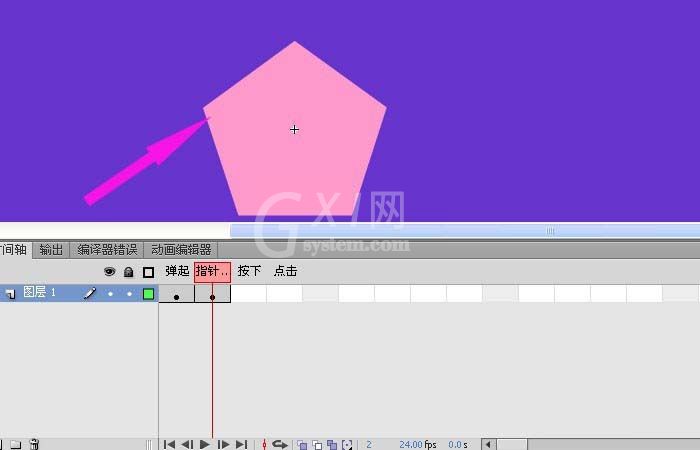Viewport: 700px width, 450px height.
Task: Go to last frame button
Action: 242,444
